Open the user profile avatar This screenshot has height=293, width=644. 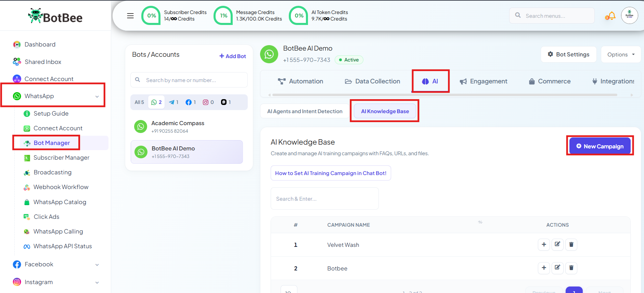(629, 15)
